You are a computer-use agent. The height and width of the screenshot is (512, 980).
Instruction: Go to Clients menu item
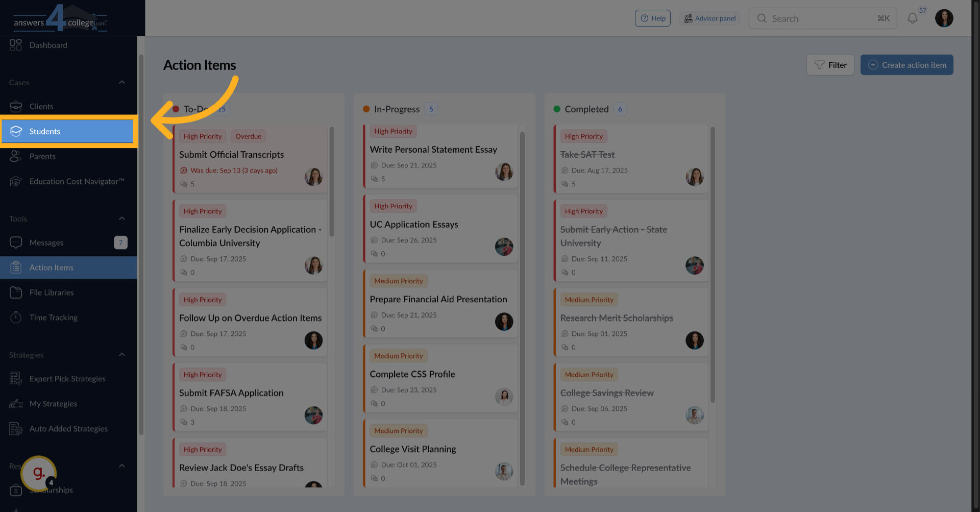coord(41,106)
